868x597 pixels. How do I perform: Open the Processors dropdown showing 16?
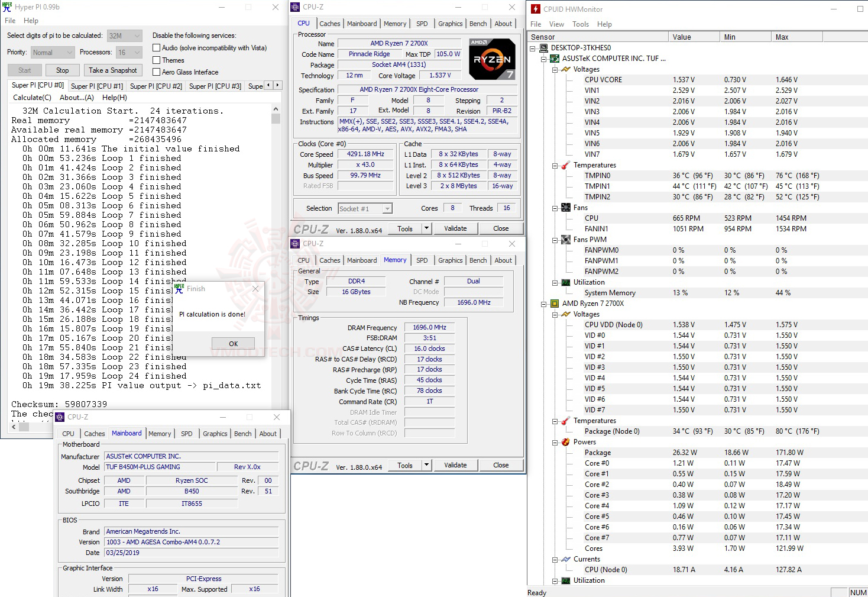129,53
